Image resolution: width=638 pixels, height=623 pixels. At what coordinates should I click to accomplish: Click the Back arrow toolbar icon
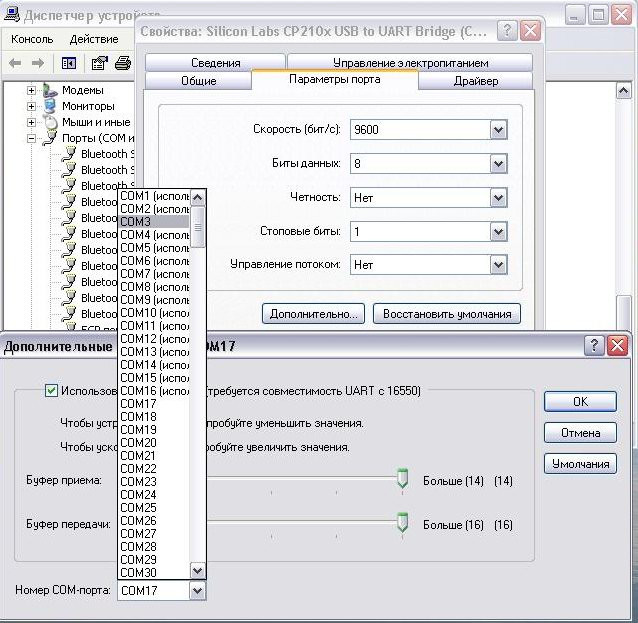(15, 63)
